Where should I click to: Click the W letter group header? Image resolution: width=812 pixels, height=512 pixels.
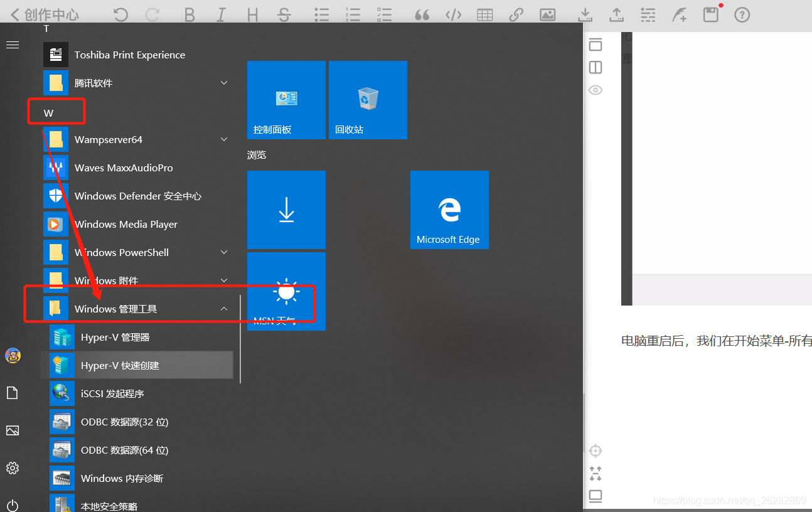[48, 114]
